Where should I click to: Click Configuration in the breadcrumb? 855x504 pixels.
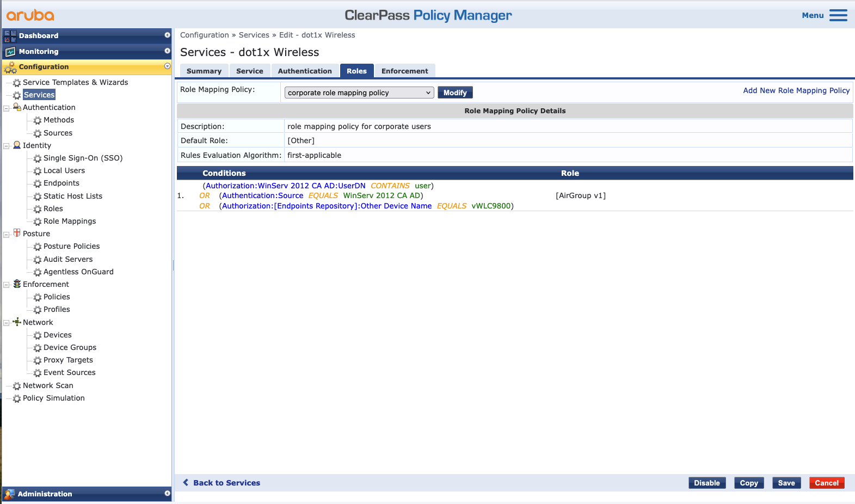(x=205, y=35)
